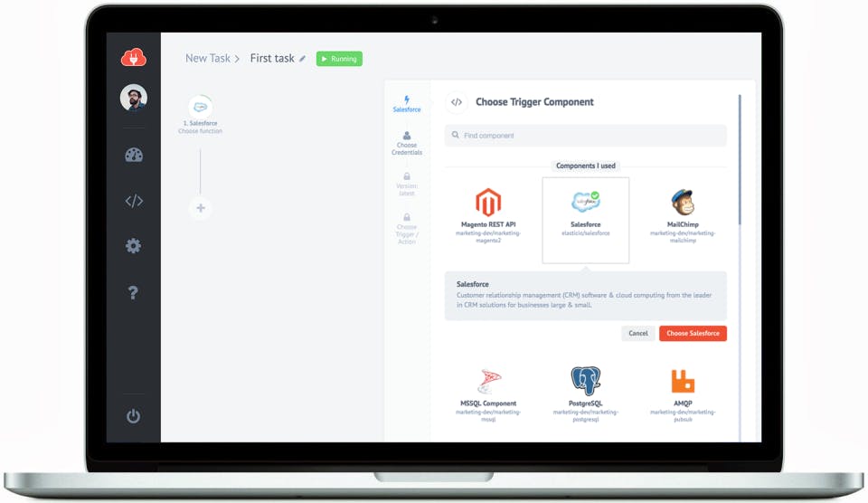Click the power logout icon

point(134,416)
